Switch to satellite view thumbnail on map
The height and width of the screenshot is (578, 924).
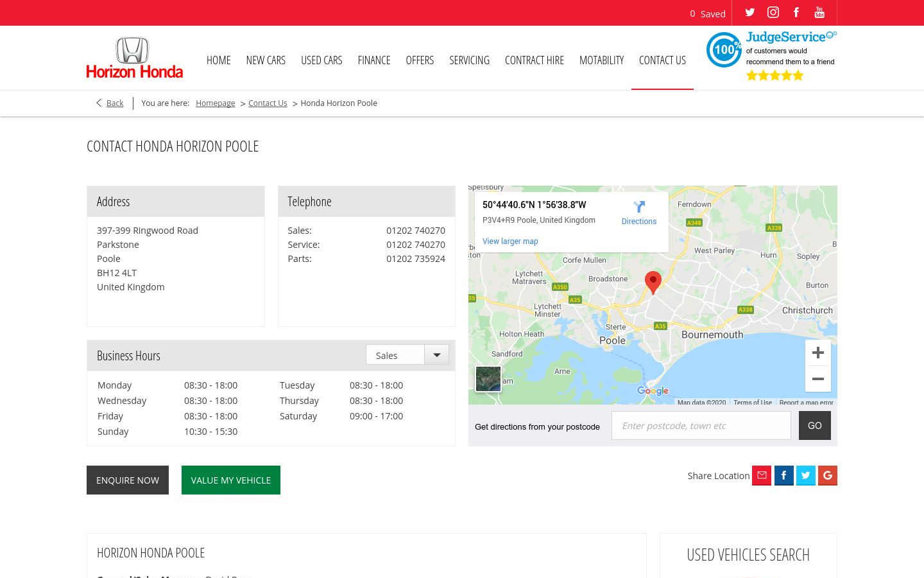[488, 379]
